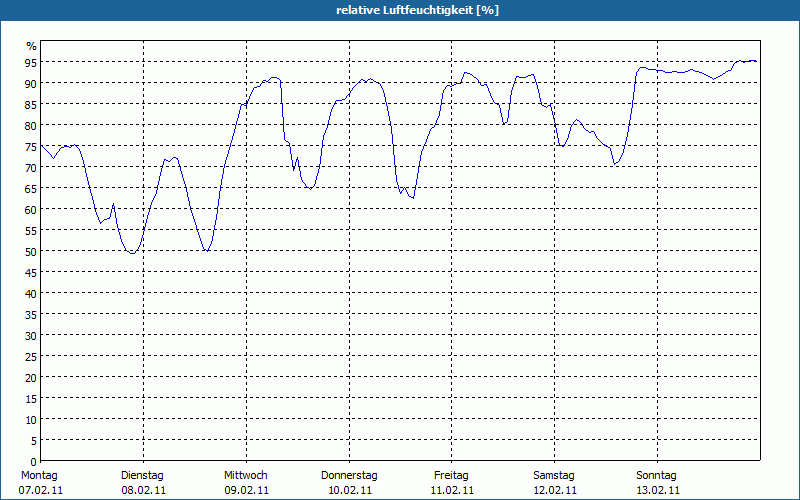
Task: Click the date '13.02.11'
Action: pyautogui.click(x=658, y=490)
